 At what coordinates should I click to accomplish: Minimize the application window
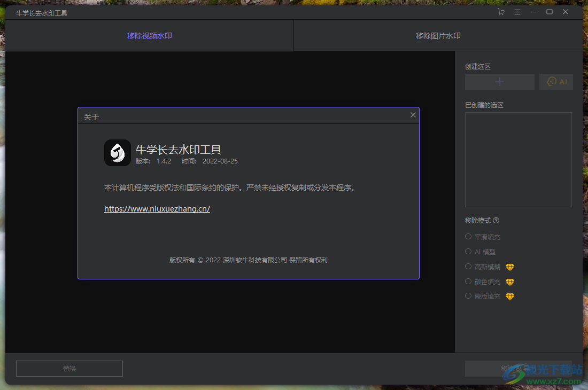click(x=533, y=12)
